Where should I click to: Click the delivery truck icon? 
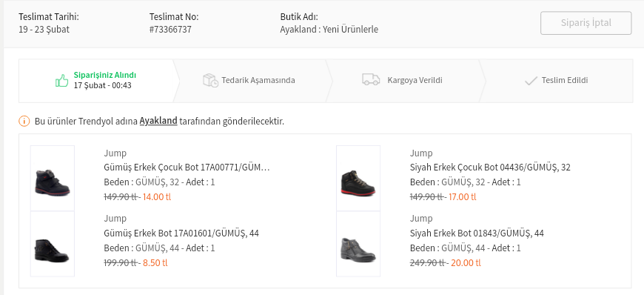point(371,79)
